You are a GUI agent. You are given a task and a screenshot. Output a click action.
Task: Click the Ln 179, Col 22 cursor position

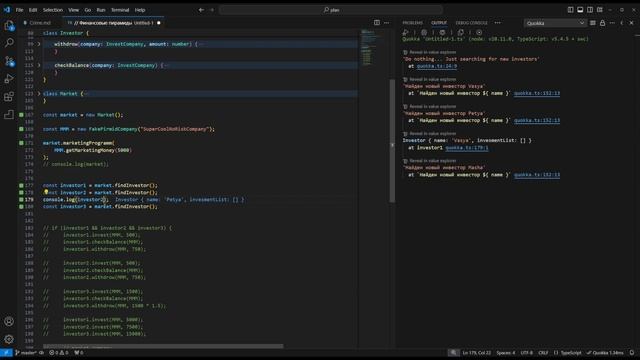476,353
